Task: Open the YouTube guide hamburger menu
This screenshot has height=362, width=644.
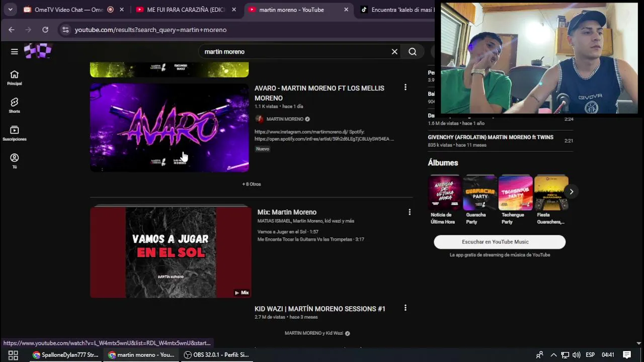Action: [14, 51]
